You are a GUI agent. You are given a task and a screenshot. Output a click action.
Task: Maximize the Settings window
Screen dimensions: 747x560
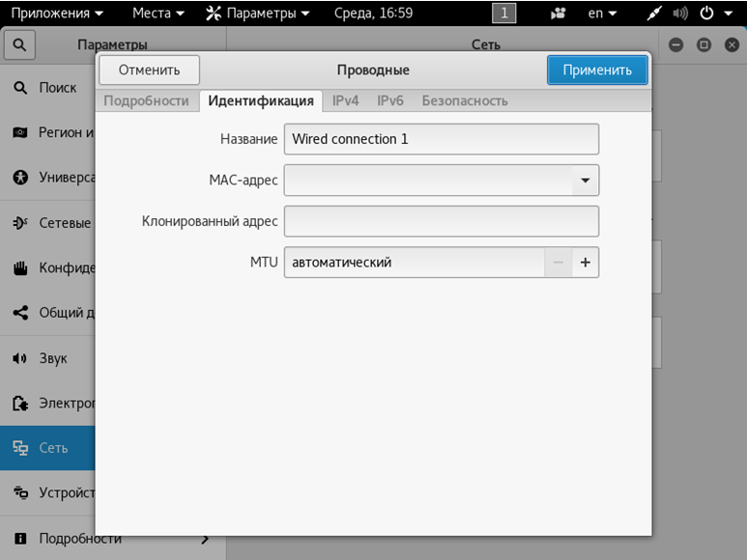[x=704, y=45]
